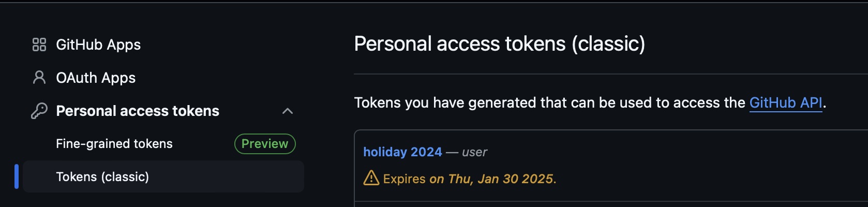
Task: Open Fine-grained tokens
Action: (114, 144)
